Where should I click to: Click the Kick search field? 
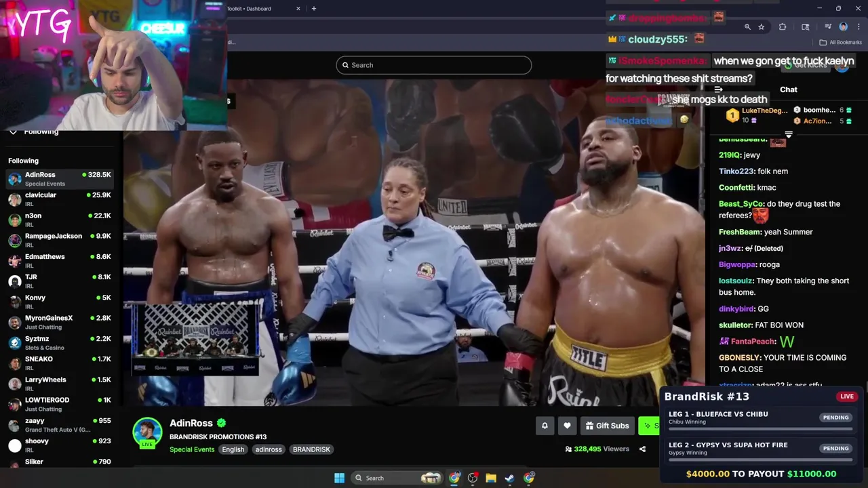[434, 65]
